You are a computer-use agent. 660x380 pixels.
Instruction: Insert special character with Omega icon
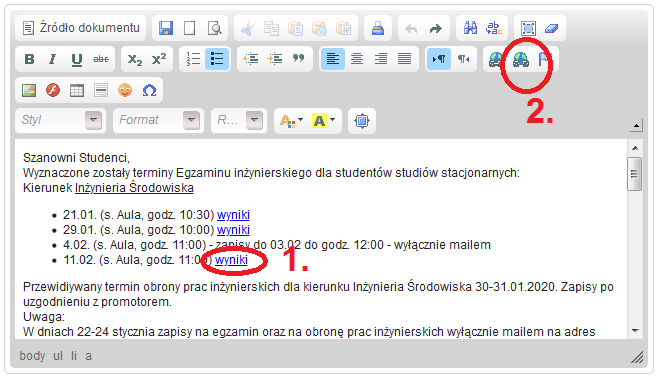point(149,90)
